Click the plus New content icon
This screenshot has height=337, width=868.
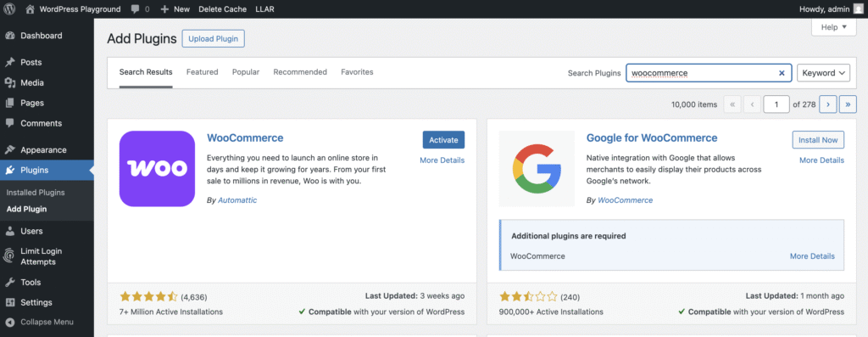tap(164, 9)
